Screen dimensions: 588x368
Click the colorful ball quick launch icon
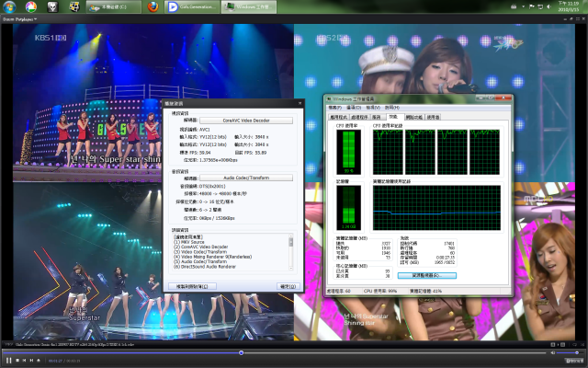tap(31, 6)
